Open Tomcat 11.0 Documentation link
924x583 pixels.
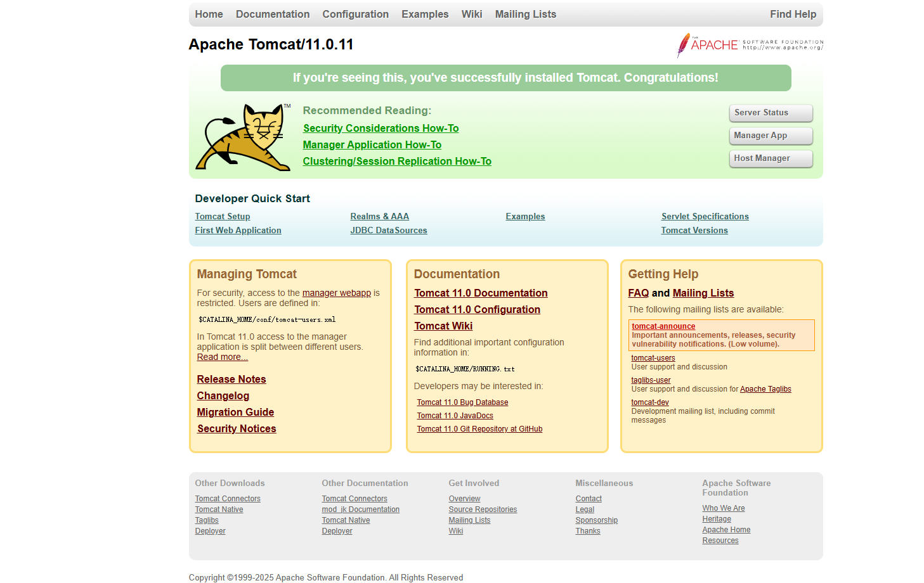point(481,293)
